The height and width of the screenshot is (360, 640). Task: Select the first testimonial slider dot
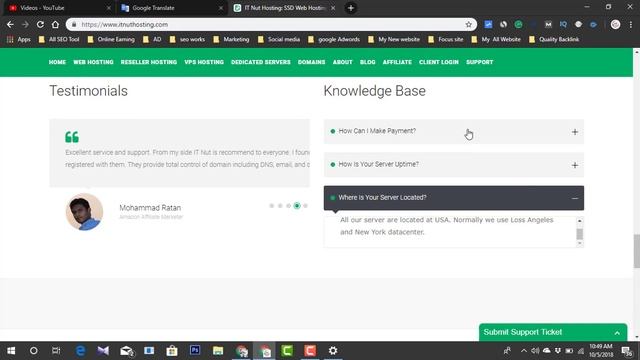click(x=271, y=206)
